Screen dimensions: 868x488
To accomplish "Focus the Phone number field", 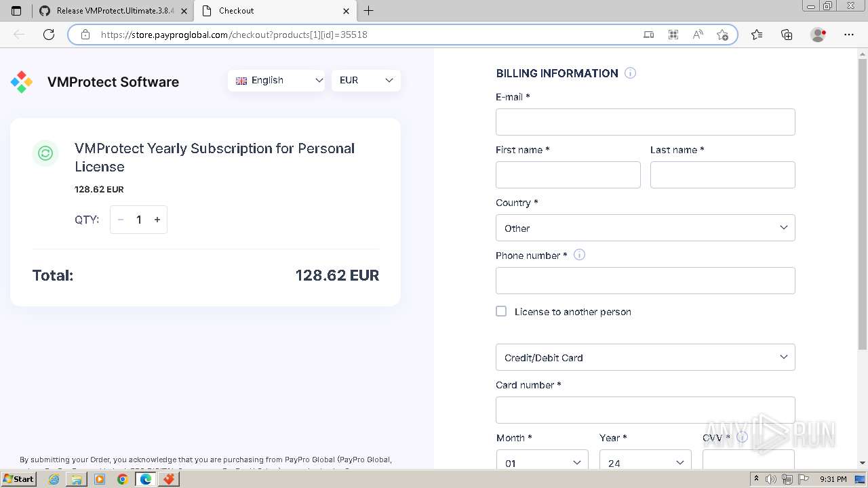I will [x=646, y=281].
